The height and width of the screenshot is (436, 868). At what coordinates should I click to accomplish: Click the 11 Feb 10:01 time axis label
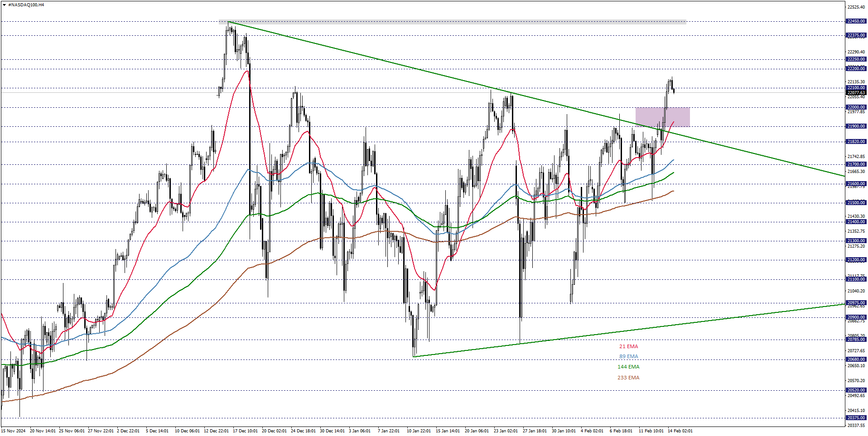point(651,431)
